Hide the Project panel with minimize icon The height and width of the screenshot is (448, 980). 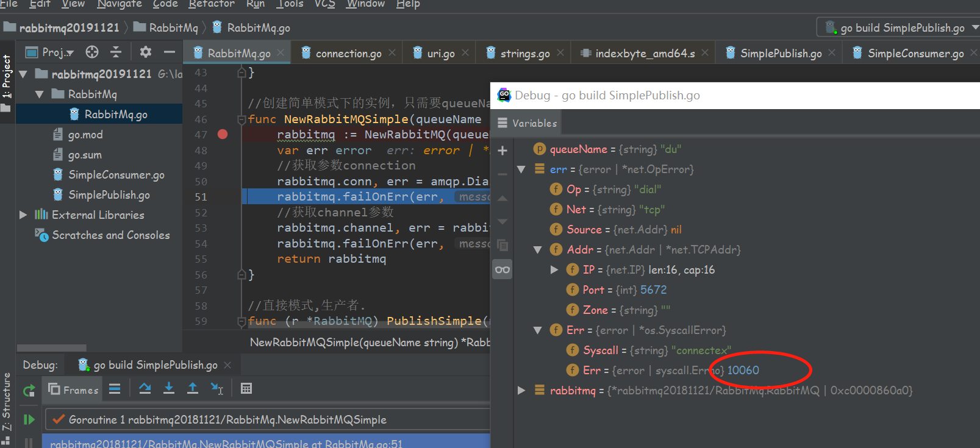(169, 52)
